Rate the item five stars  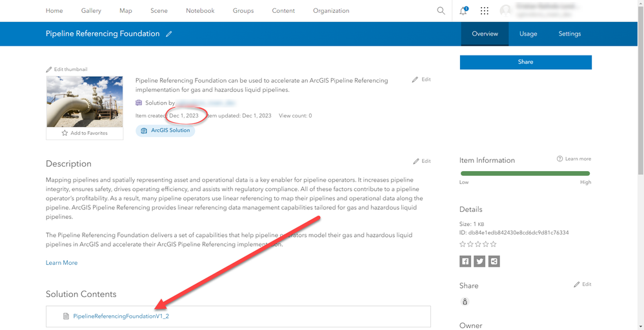pyautogui.click(x=493, y=244)
